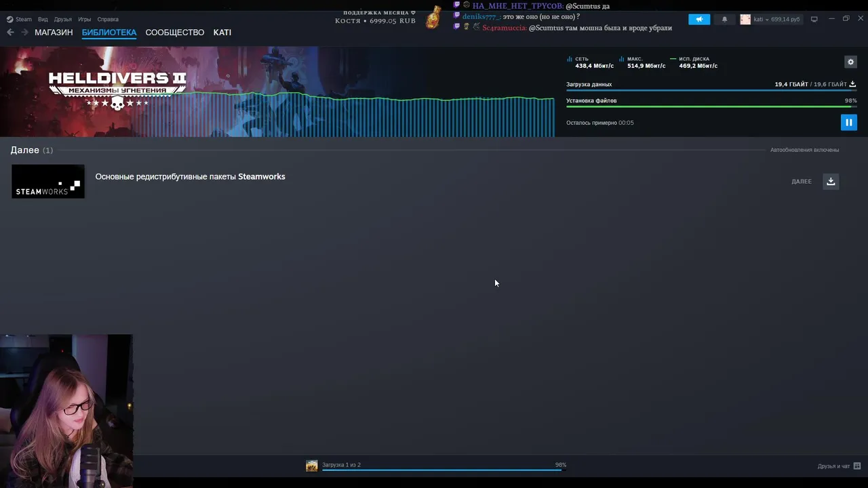Click the Steam logo menu
Viewport: 868px width, 488px height.
19,19
